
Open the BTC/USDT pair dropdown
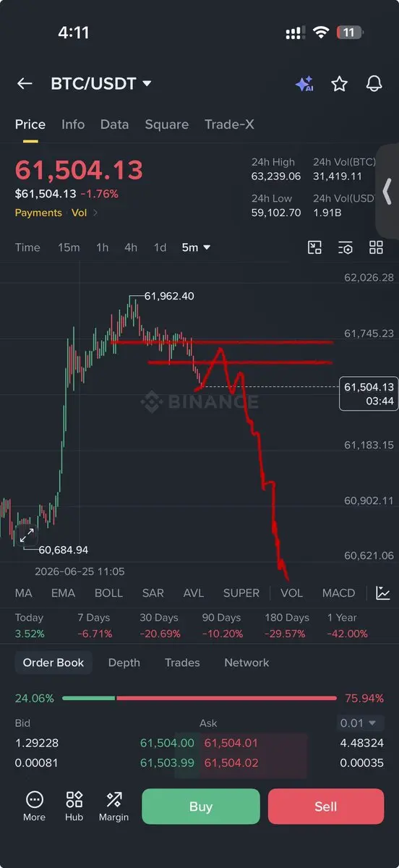(x=101, y=84)
